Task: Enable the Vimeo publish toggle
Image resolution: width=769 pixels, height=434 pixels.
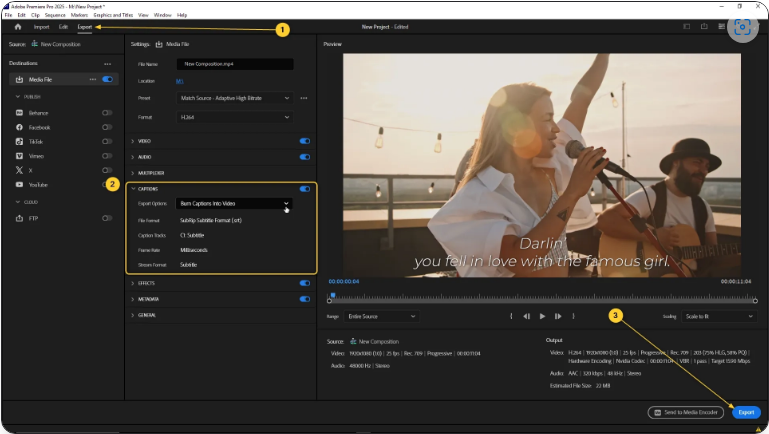Action: pyautogui.click(x=107, y=156)
